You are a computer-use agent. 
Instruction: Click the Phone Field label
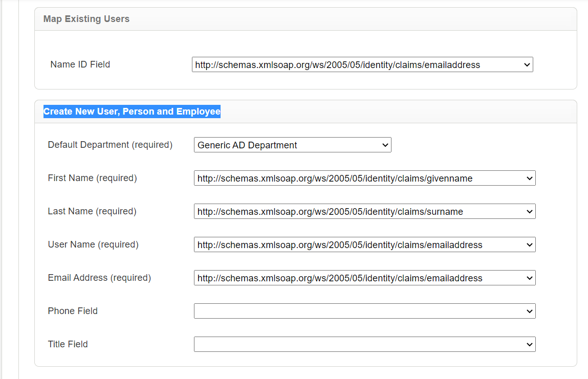(73, 311)
